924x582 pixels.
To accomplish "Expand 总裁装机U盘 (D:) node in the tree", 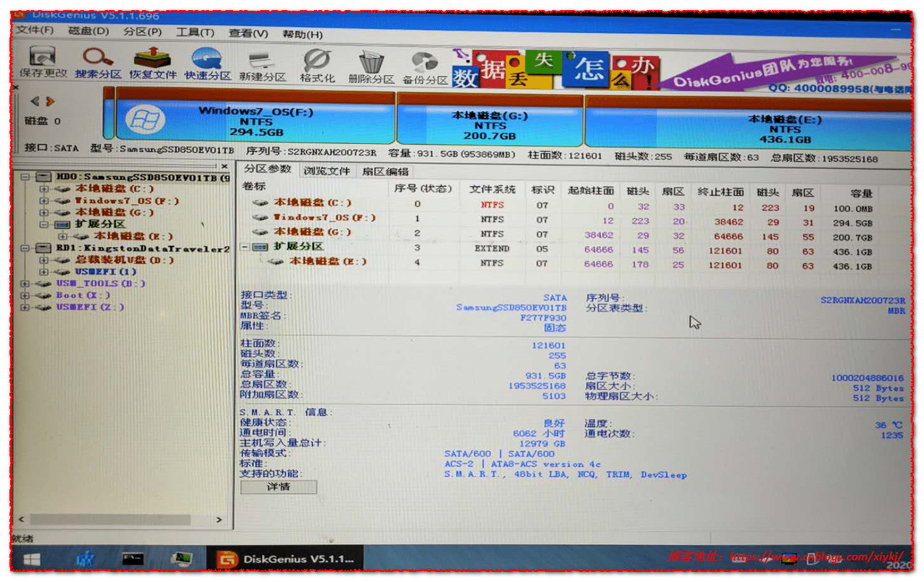I will point(44,260).
